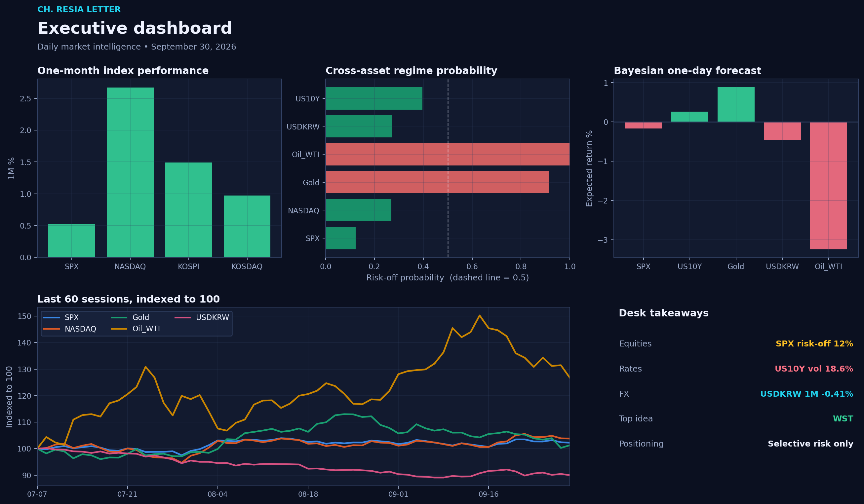The width and height of the screenshot is (864, 504).
Task: Select the NASDAQ regime probability bar
Action: tap(358, 210)
